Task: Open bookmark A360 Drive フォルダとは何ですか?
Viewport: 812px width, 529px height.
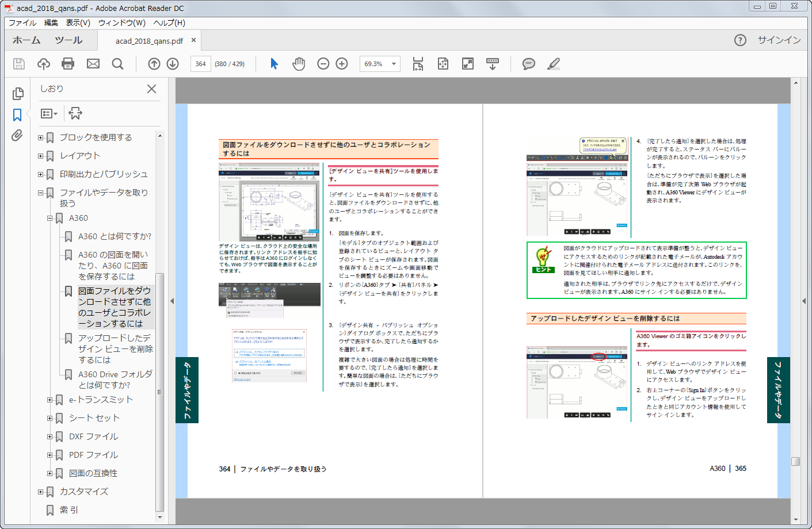Action: point(115,379)
